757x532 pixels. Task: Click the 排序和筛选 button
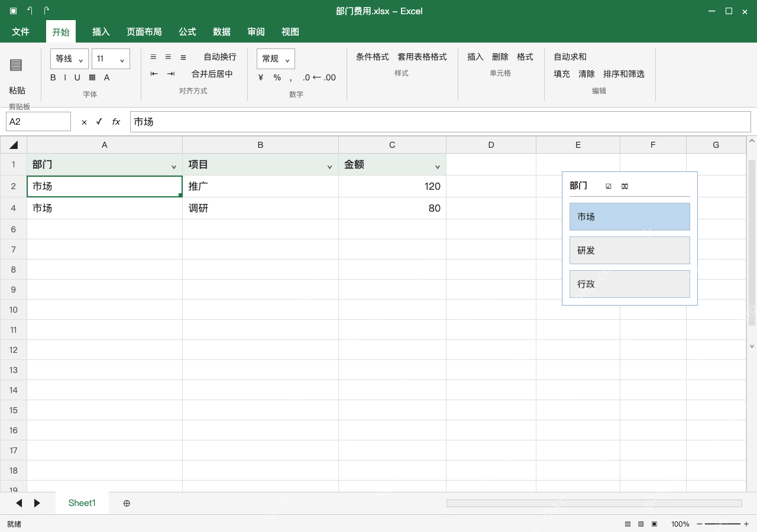[624, 74]
